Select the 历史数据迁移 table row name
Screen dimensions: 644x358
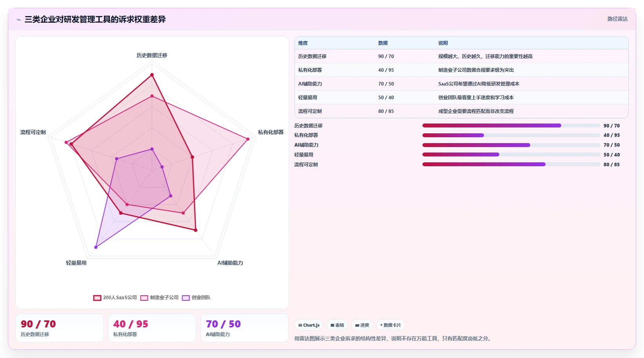pyautogui.click(x=312, y=56)
